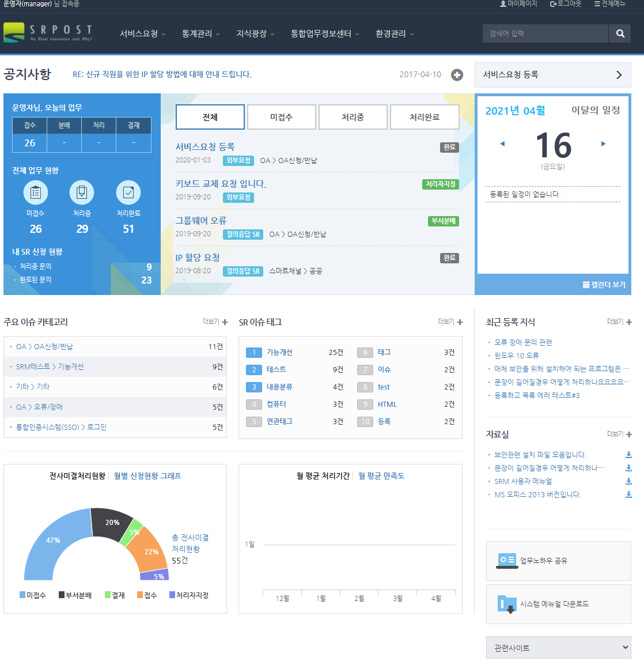Screen dimensions: 644x665
Task: Toggle the 부서분배 legend entry
Action: [75, 595]
